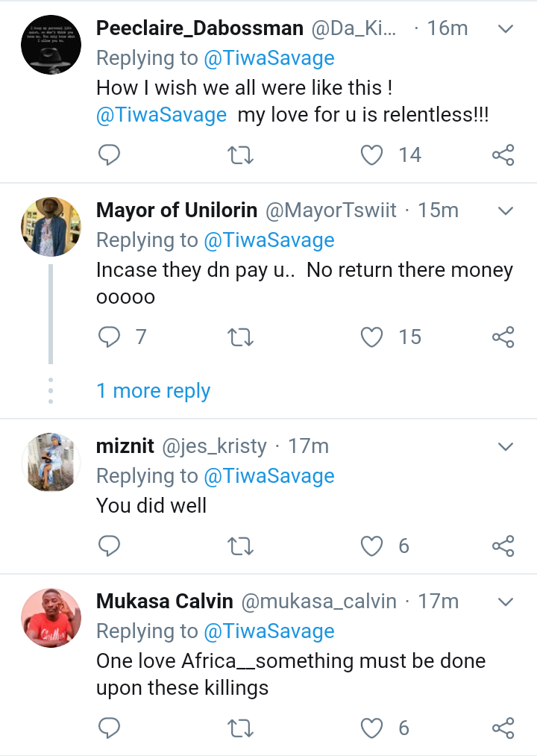This screenshot has height=756, width=537.
Task: Open options chevron on Mayor of Unilorin's tweet
Action: (506, 211)
